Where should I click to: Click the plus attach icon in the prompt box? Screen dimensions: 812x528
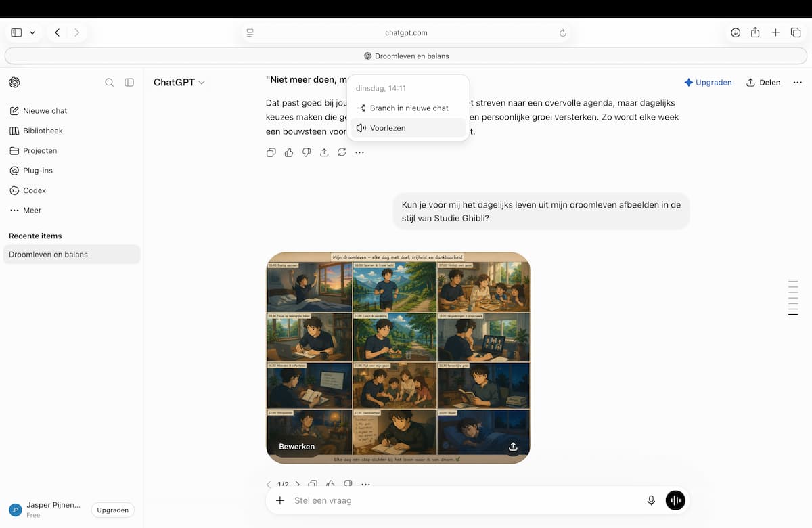(280, 501)
